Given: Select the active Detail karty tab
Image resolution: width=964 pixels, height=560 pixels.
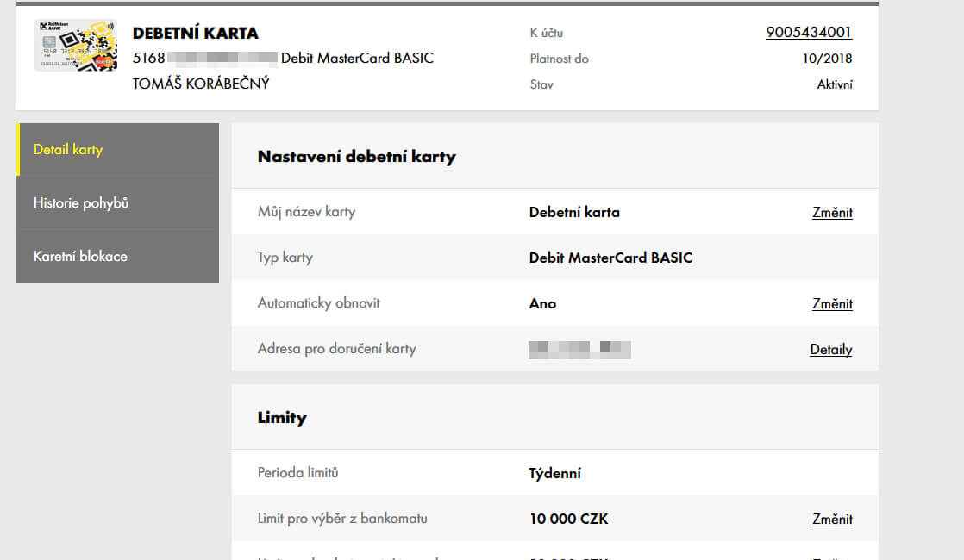Looking at the screenshot, I should click(x=70, y=149).
